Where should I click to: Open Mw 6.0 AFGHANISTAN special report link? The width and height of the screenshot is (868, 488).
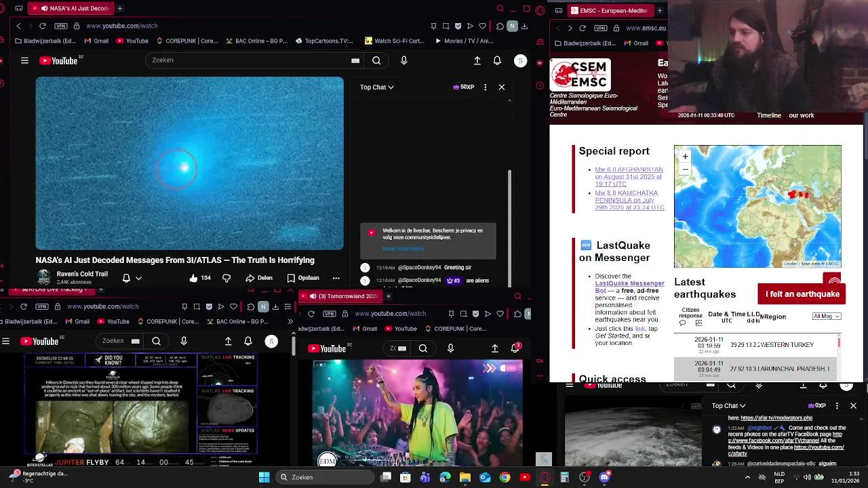click(629, 177)
